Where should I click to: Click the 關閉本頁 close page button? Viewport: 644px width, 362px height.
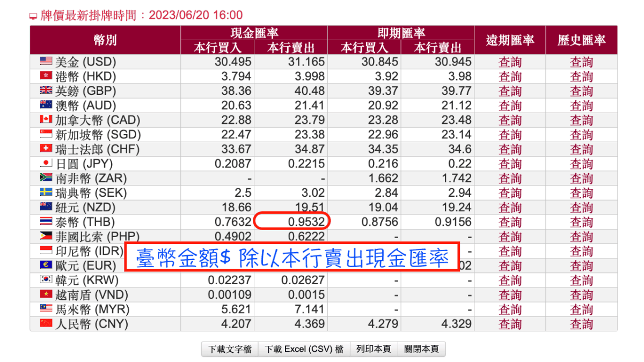point(422,349)
